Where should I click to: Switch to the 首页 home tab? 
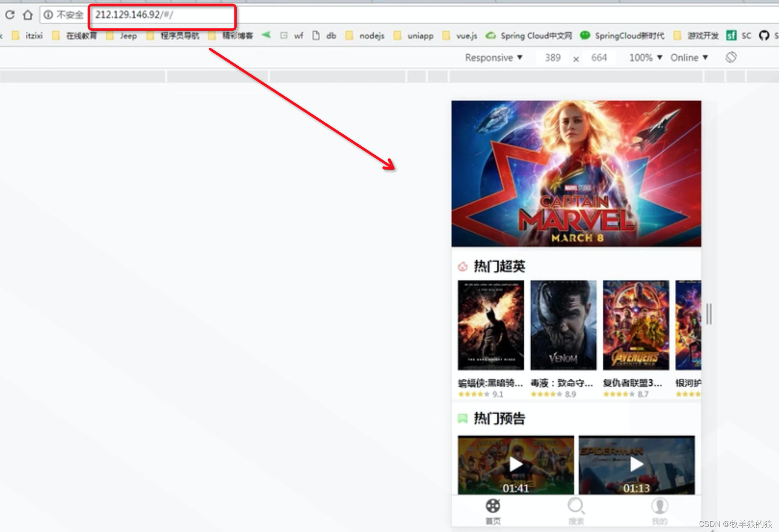[493, 511]
